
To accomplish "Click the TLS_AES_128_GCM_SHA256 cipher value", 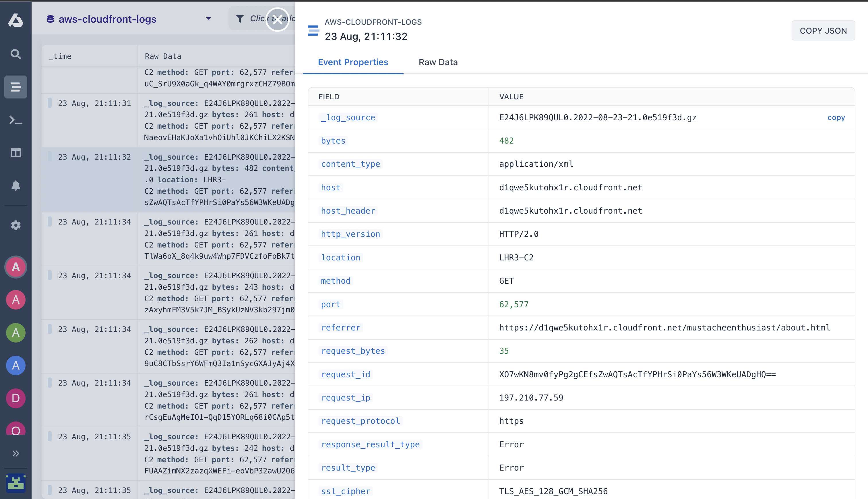I will (x=553, y=492).
